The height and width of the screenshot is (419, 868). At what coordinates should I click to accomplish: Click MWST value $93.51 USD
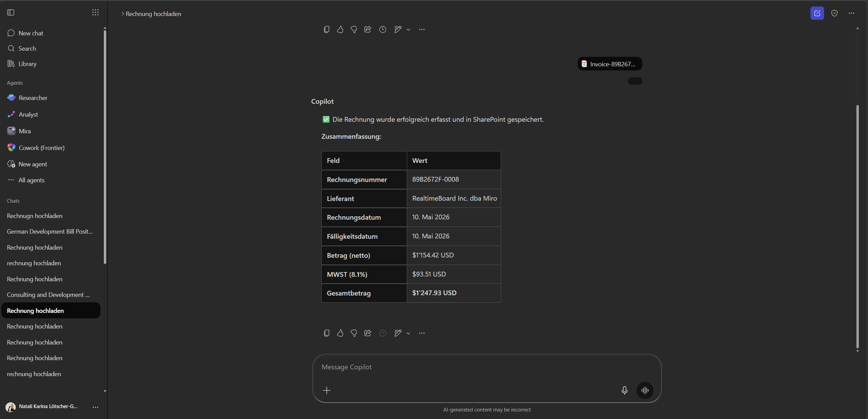(453, 274)
